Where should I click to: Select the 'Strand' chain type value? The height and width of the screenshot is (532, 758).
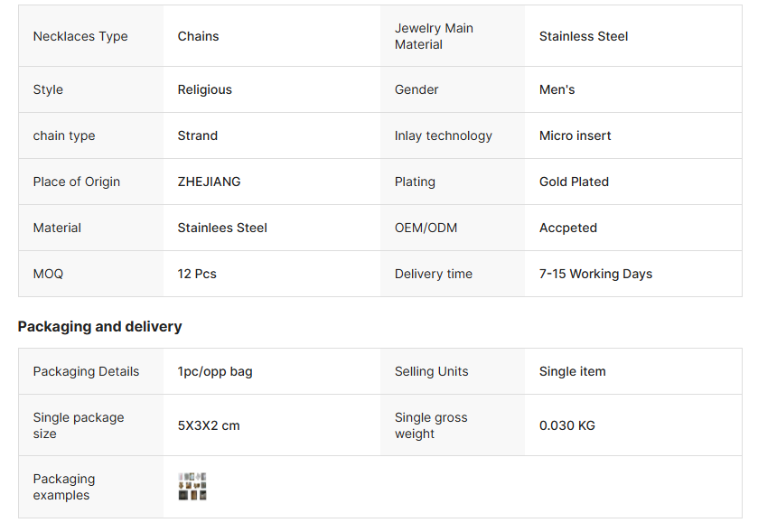198,135
